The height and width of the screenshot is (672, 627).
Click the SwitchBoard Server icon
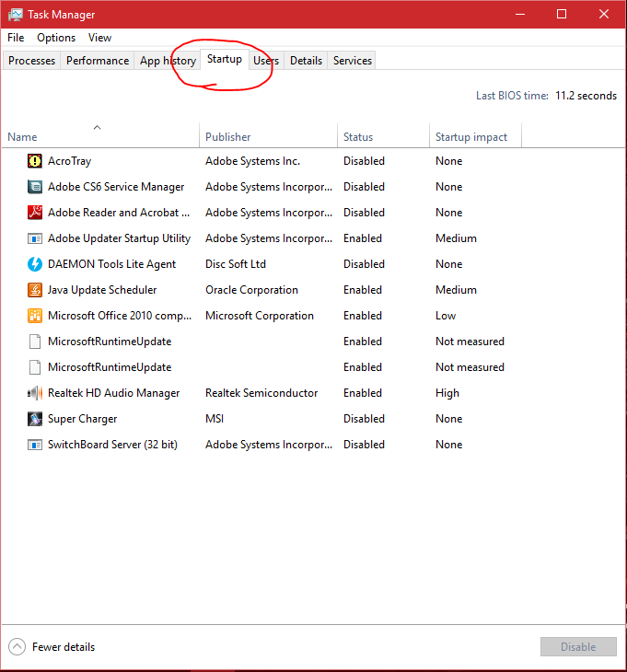[35, 445]
